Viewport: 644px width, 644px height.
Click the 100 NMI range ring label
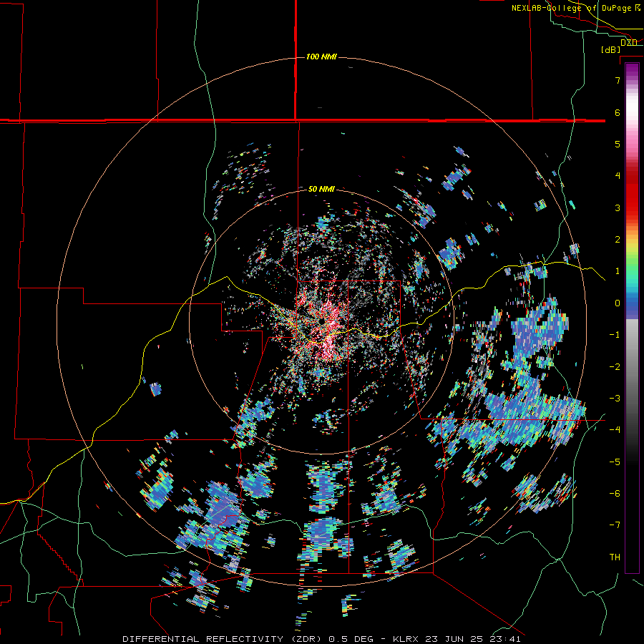[321, 57]
